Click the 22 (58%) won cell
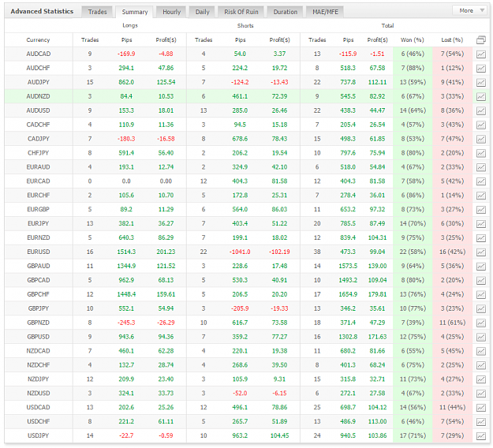The height and width of the screenshot is (448, 493). click(413, 252)
